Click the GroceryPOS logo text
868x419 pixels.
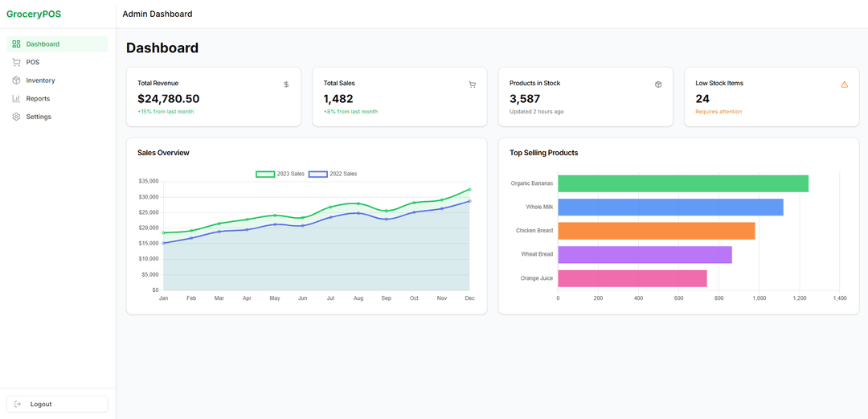coord(34,14)
